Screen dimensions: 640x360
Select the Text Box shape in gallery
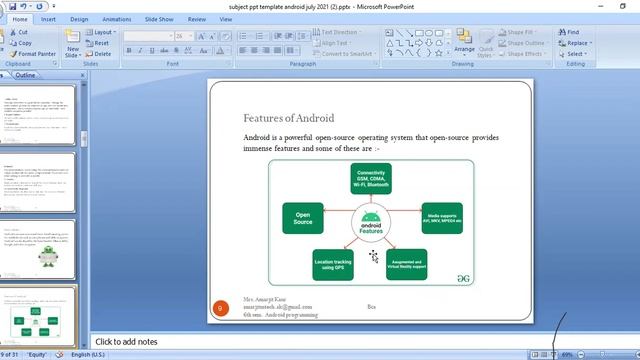tap(389, 33)
